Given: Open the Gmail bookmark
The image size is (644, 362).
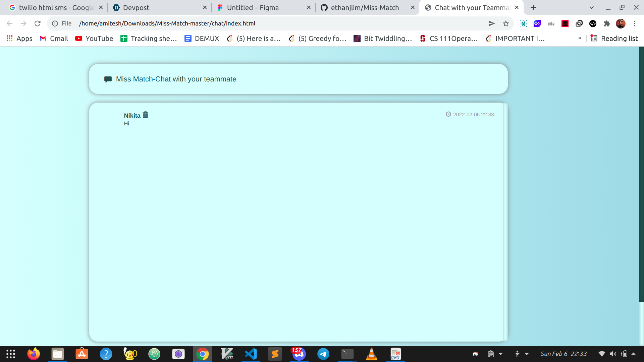Looking at the screenshot, I should 54,39.
